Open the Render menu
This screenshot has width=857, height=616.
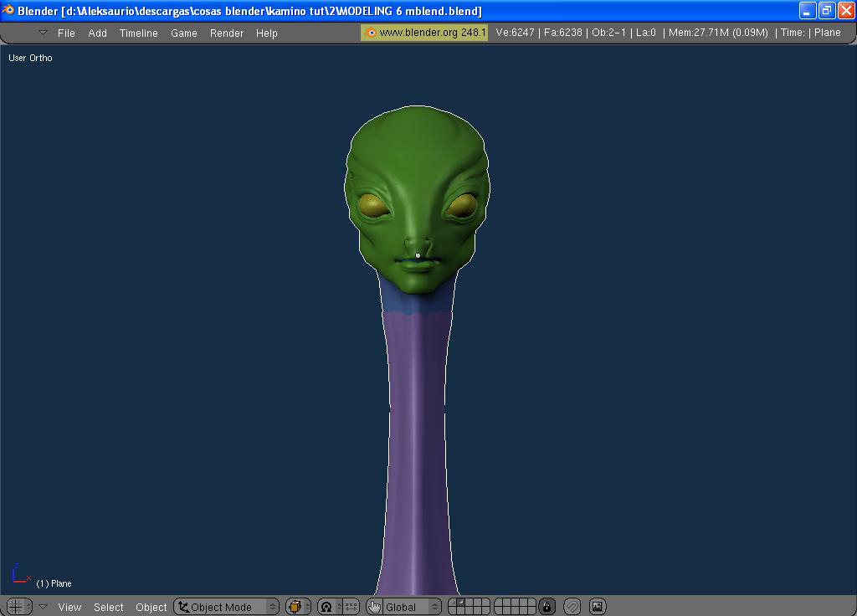(x=226, y=33)
